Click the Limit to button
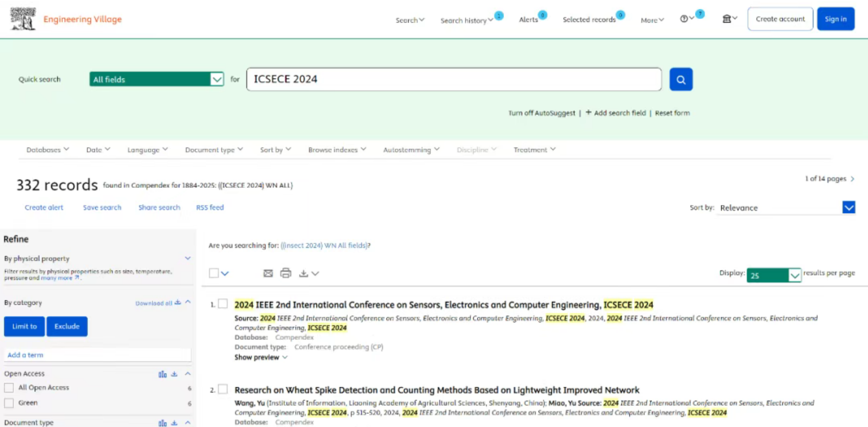 click(x=24, y=327)
